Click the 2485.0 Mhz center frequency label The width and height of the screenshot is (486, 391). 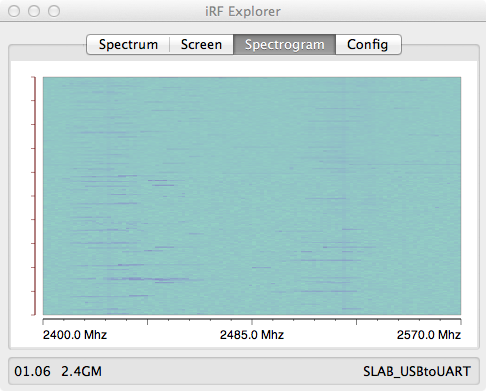[252, 335]
